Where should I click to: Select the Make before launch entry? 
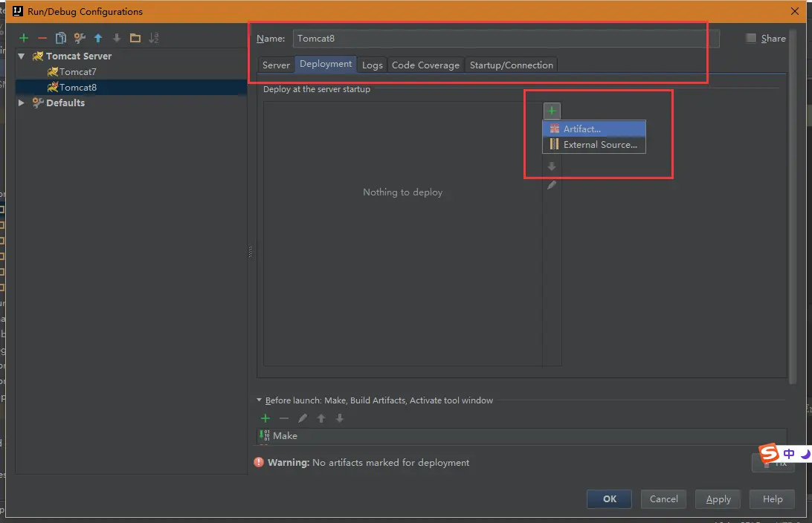(522, 435)
